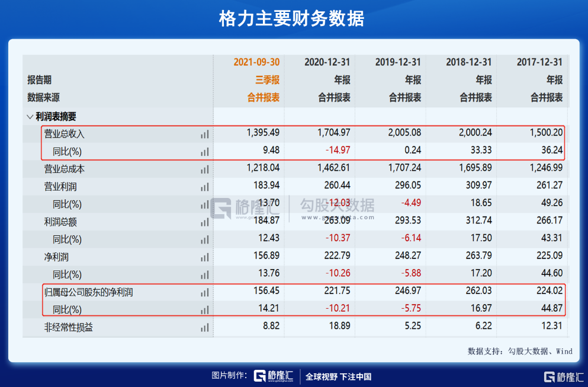Click the total profit value 293.53
588x387 pixels.
[x=408, y=220]
